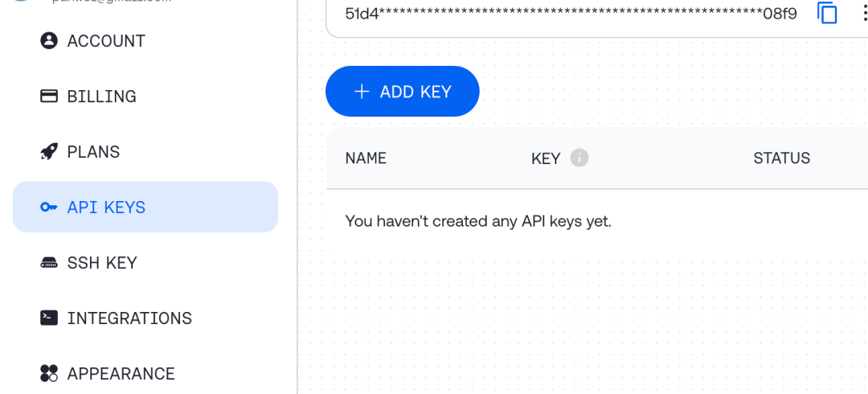Click the key icon beside API KEYS
868x394 pixels.
(x=49, y=207)
